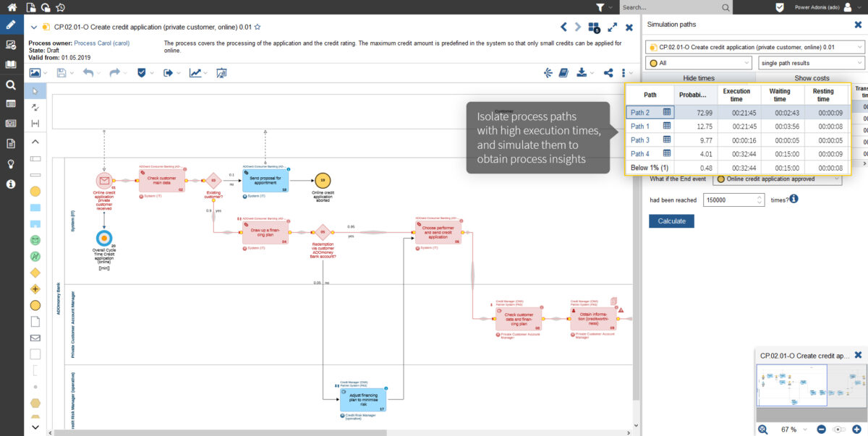Favorite the model with the star icon
Image resolution: width=868 pixels, height=436 pixels.
[258, 27]
